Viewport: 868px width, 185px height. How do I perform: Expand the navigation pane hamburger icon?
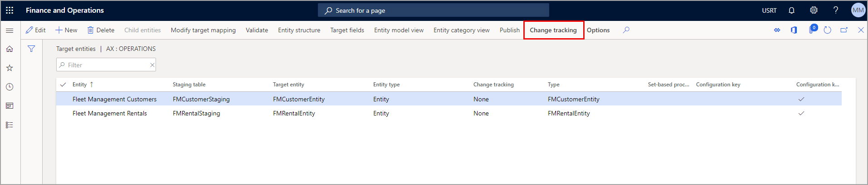(10, 30)
